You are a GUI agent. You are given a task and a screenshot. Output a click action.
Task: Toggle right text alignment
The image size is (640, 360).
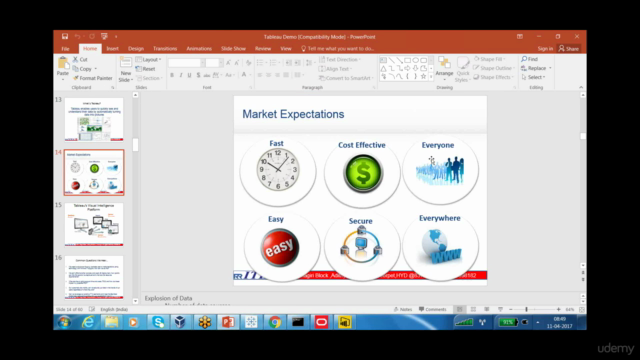(x=278, y=75)
